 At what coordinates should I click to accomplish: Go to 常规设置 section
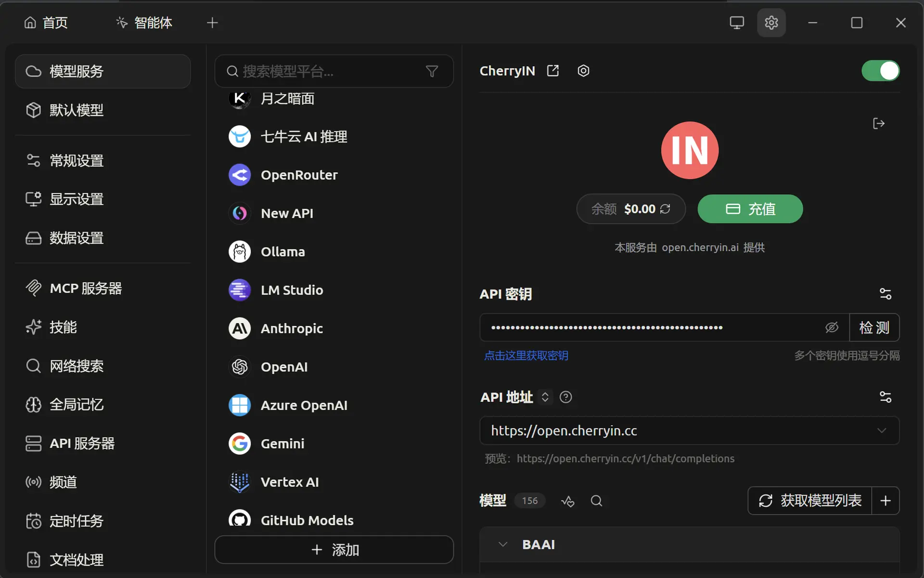point(103,160)
